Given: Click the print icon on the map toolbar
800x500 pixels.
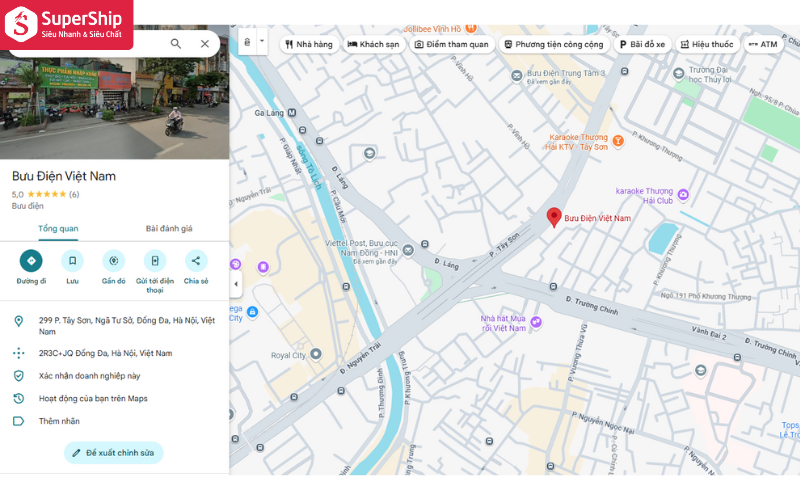Looking at the screenshot, I should (x=247, y=42).
